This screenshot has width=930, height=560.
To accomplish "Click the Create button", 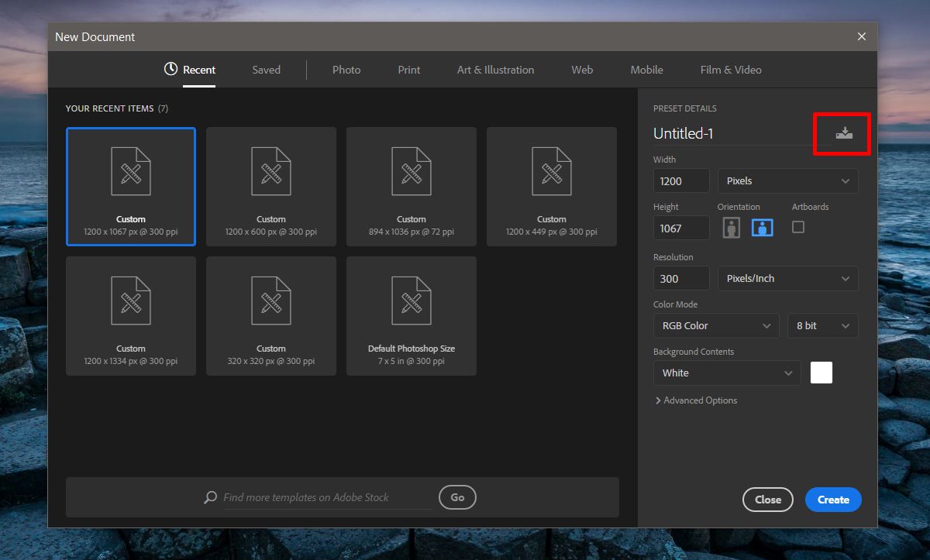I will pyautogui.click(x=832, y=500).
